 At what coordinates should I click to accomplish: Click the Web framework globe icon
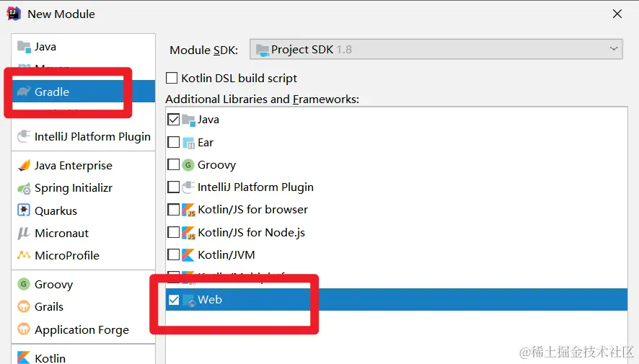189,301
